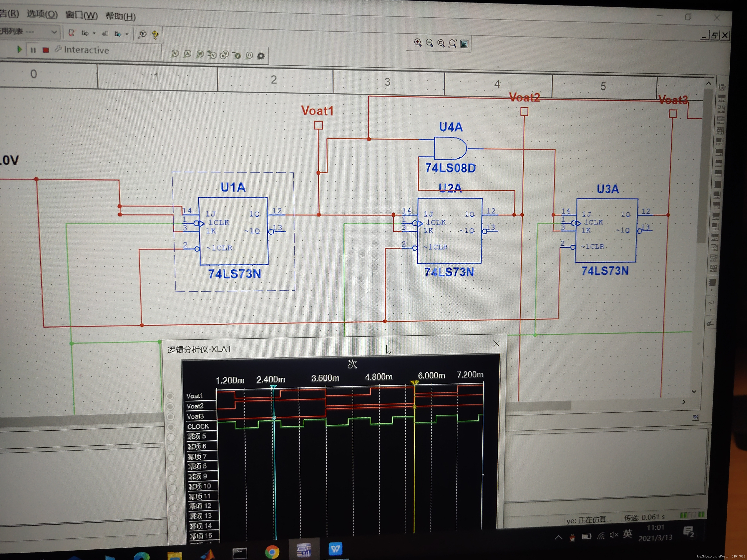This screenshot has width=747, height=560.
Task: Place a power probe from toolbar
Action: (x=200, y=54)
